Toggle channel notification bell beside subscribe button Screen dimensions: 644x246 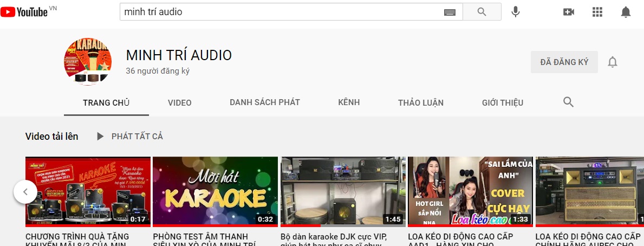(613, 62)
